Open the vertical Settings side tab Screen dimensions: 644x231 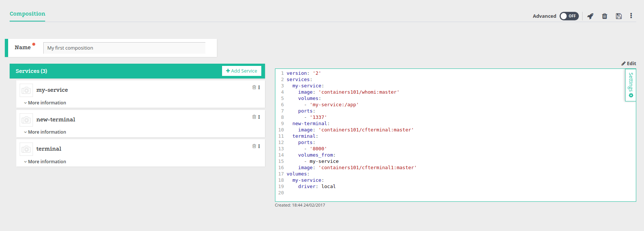coord(631,85)
